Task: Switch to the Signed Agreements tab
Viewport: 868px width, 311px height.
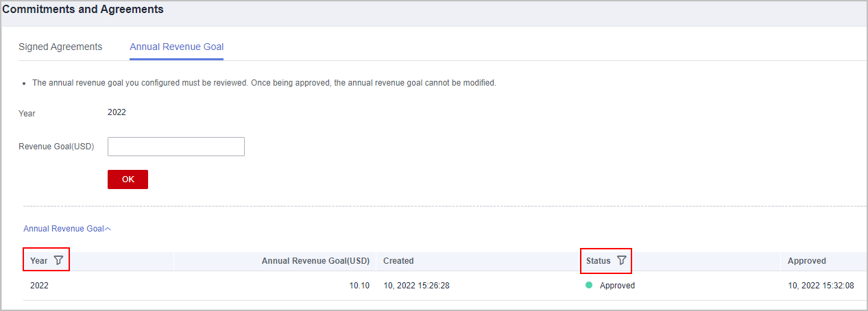Action: [60, 47]
